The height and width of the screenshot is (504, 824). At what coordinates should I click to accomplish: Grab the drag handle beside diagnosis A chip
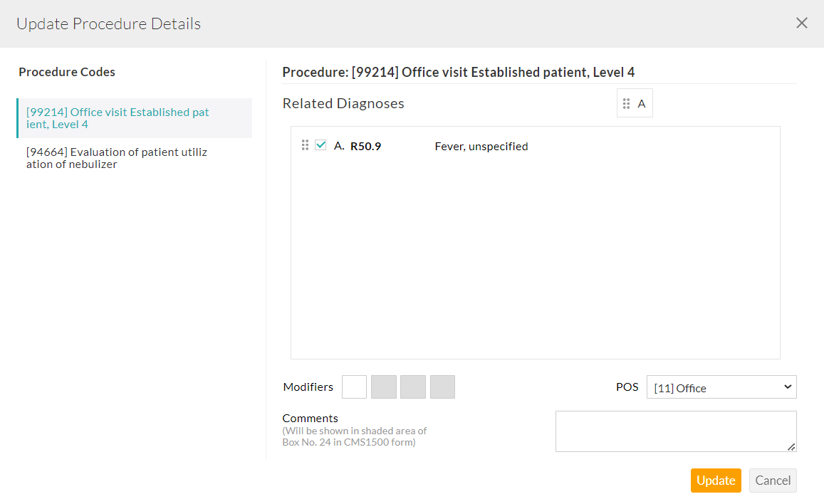tap(627, 104)
